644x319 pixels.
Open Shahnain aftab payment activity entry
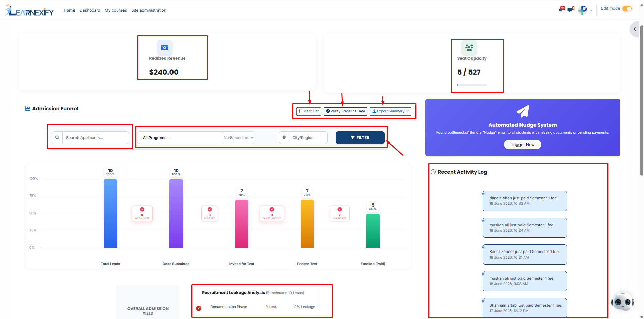point(525,308)
